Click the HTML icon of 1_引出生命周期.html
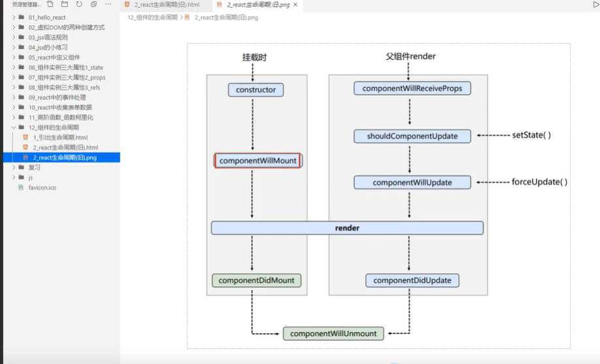Screen dimensions: 600x364 25,137
